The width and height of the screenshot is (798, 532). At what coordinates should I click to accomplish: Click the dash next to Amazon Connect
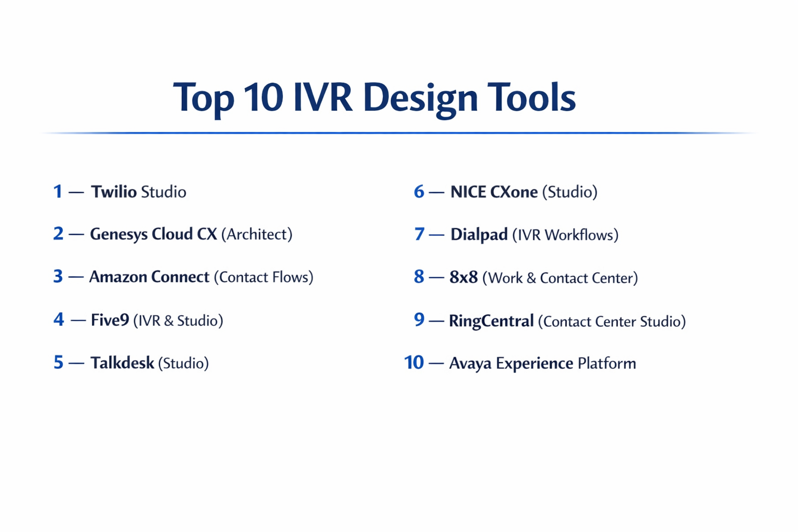(x=76, y=277)
